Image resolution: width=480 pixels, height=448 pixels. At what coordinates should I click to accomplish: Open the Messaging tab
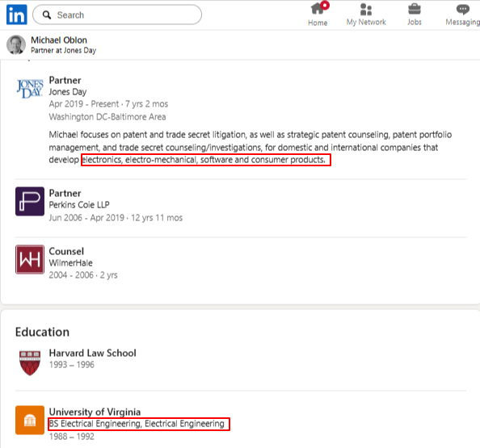tap(462, 15)
